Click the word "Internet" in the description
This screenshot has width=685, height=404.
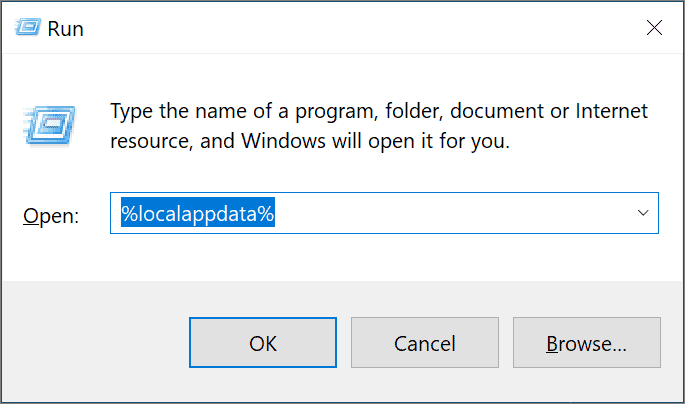pyautogui.click(x=611, y=111)
